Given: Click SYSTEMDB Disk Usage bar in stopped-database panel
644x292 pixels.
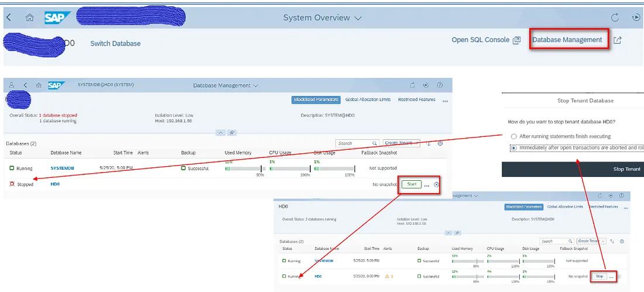Looking at the screenshot, I should click(x=334, y=169).
